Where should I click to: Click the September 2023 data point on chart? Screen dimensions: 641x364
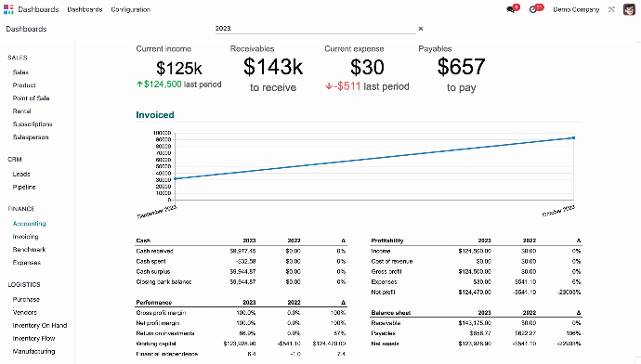pyautogui.click(x=175, y=179)
